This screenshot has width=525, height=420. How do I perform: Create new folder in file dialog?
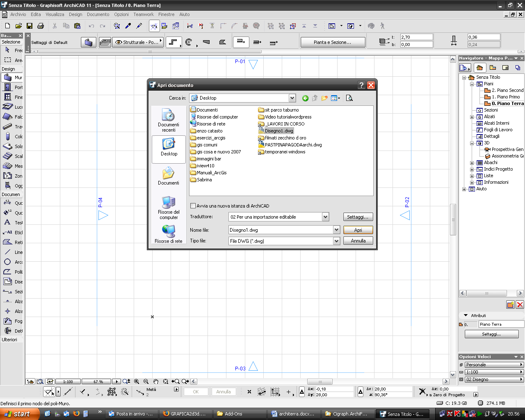point(324,98)
